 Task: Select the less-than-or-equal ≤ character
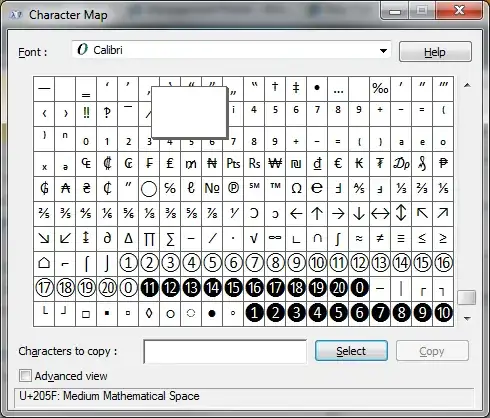(x=422, y=239)
